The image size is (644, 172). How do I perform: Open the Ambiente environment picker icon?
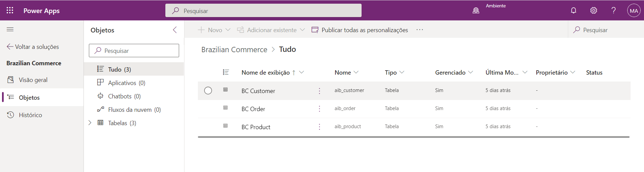pos(476,10)
